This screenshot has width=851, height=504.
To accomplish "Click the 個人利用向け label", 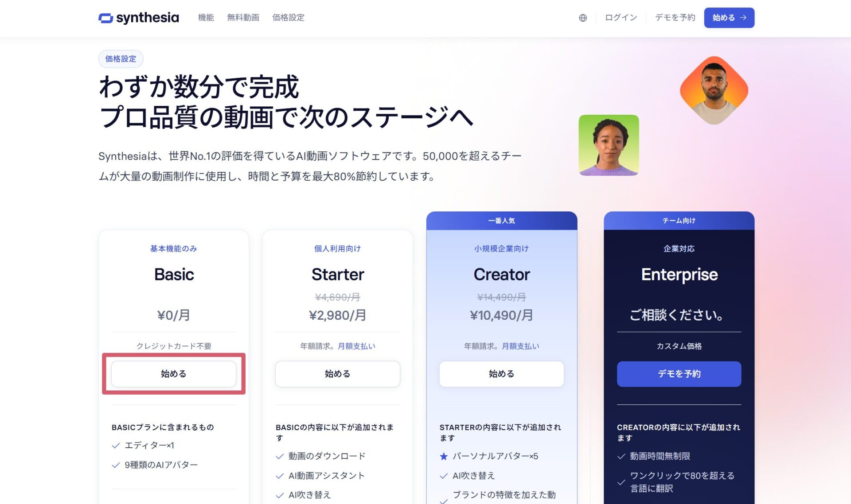I will (338, 248).
